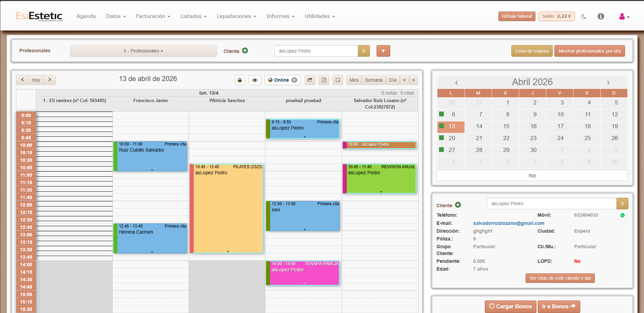Viewport: 644px width, 313px height.
Task: Clear the client panel X button
Action: (622, 203)
